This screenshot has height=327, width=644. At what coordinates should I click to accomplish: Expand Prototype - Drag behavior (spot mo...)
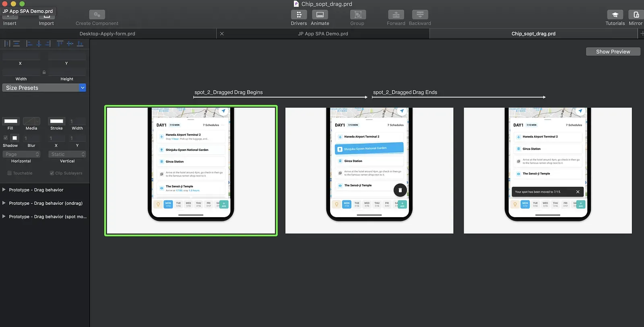coord(4,216)
